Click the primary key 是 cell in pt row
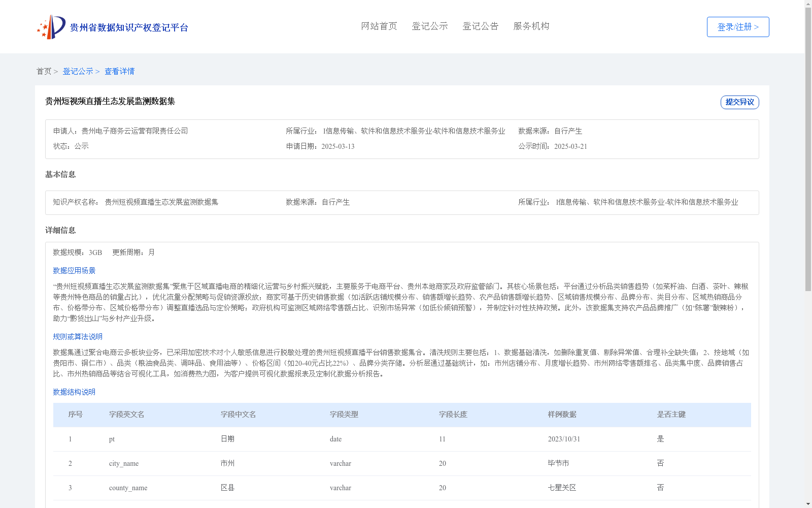This screenshot has width=812, height=508. click(661, 439)
